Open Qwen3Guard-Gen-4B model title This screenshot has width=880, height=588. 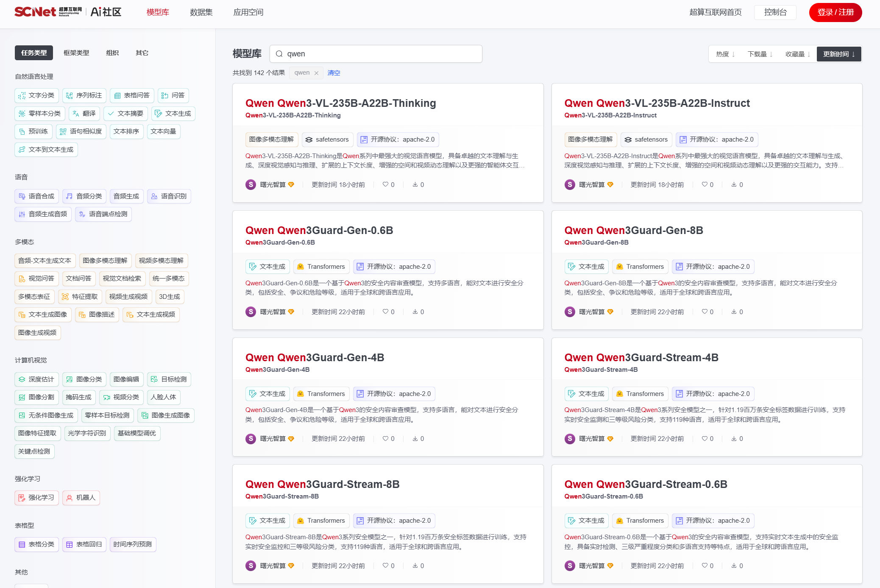(x=315, y=357)
